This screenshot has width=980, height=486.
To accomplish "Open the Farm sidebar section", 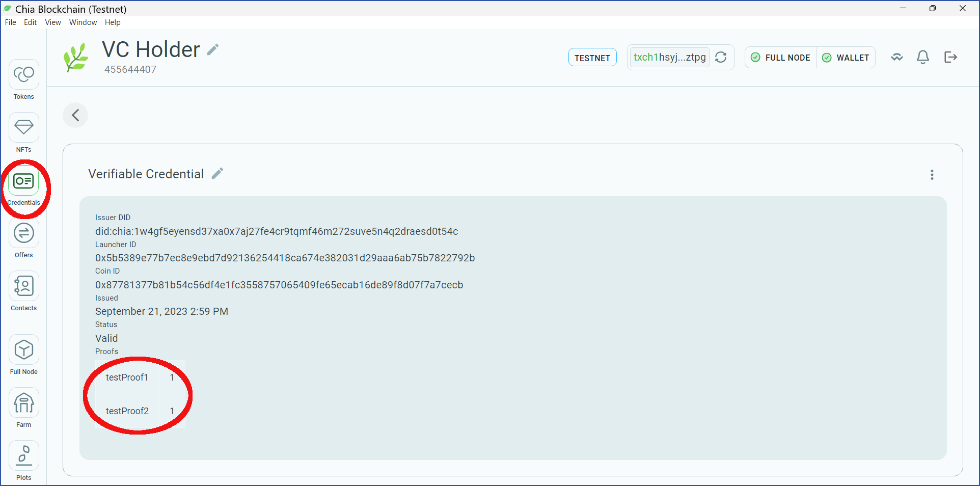I will (x=23, y=408).
